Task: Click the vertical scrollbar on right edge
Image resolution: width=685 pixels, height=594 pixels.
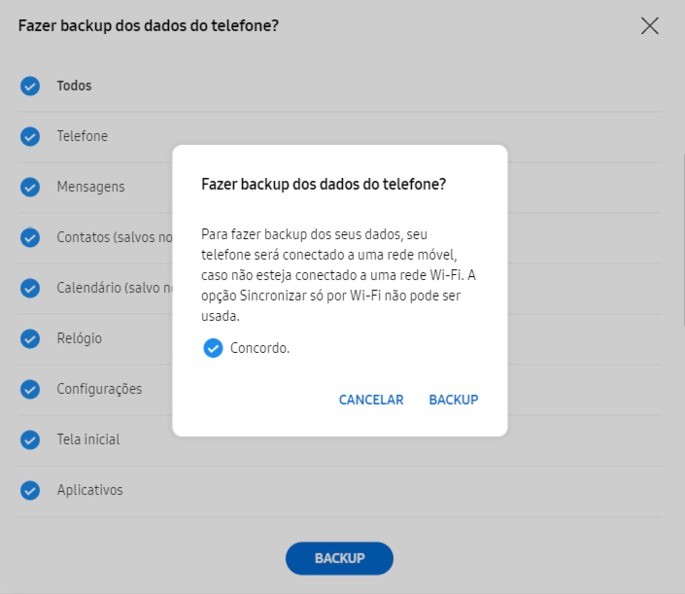Action: [682, 239]
